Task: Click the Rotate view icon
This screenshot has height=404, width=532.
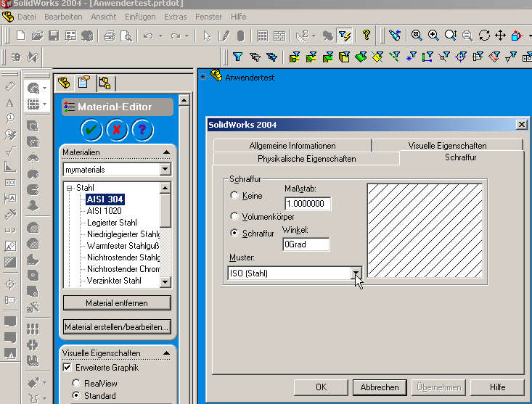Action: coord(484,36)
